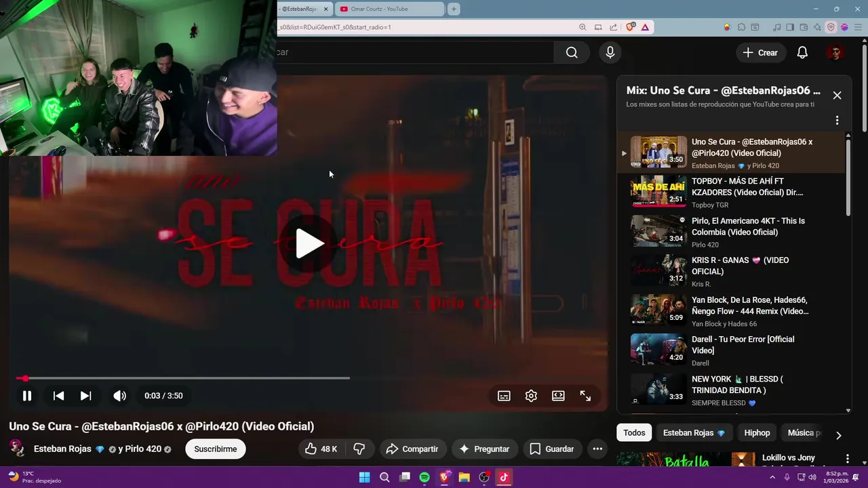The image size is (868, 488).
Task: Show hidden system tray icons
Action: click(x=772, y=477)
